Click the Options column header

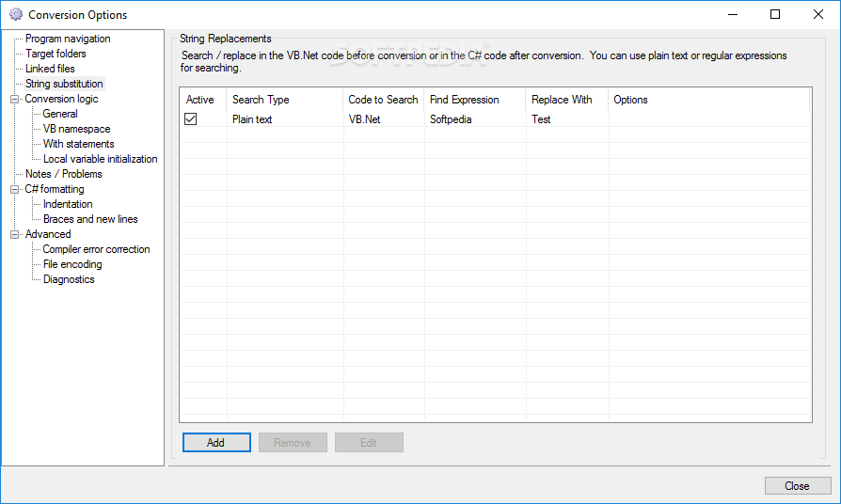click(x=709, y=100)
